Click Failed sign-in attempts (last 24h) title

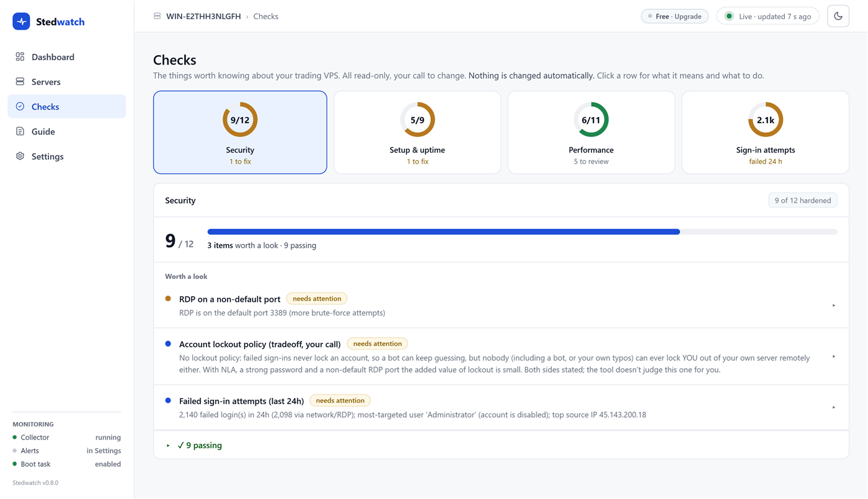click(241, 401)
